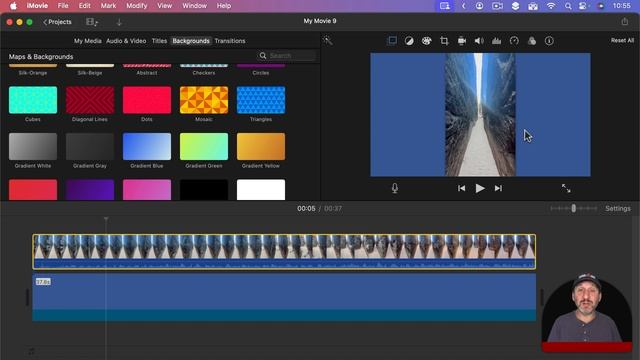Select the Backgrounds tab
Image resolution: width=640 pixels, height=360 pixels.
tap(191, 41)
